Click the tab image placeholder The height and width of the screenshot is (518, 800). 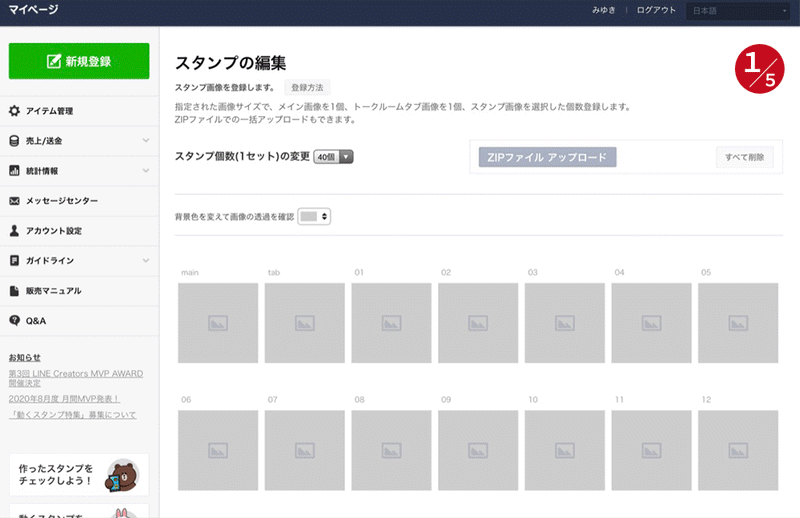pos(305,323)
